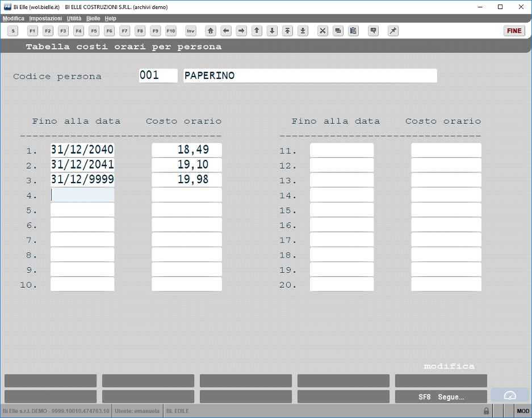532x418 pixels.
Task: Click the F9 function key button
Action: coord(156,31)
